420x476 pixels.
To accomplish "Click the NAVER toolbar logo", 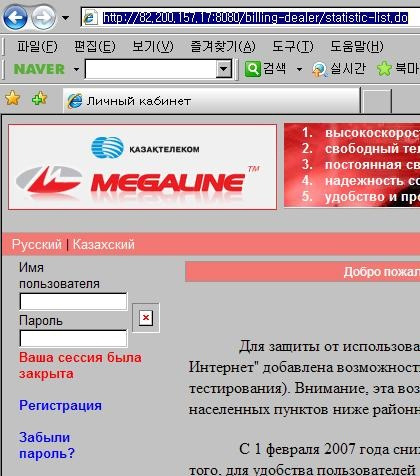I will [39, 69].
